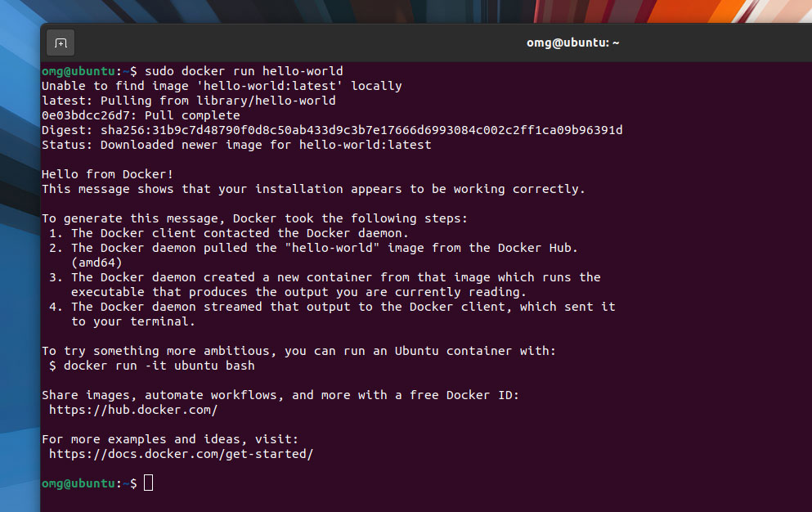Click the '(amd64)' architecture text
812x512 pixels.
pyautogui.click(x=96, y=263)
